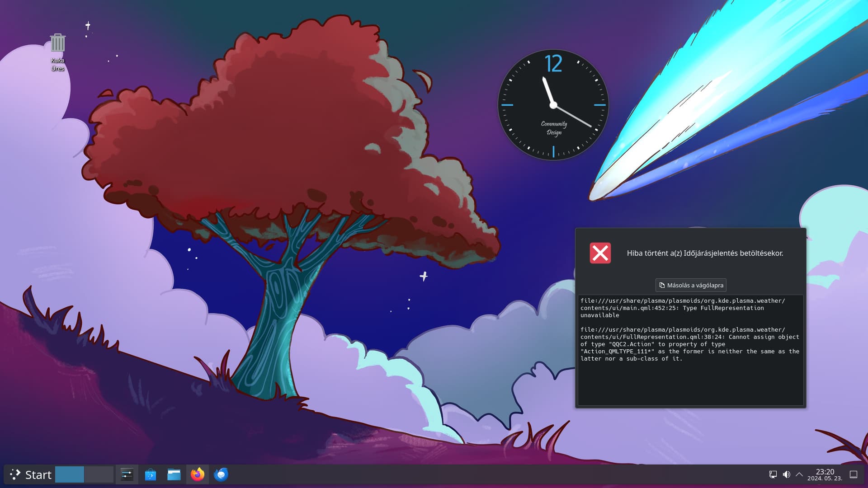The image size is (868, 488).
Task: Open the Dolphin file manager
Action: pos(174,474)
